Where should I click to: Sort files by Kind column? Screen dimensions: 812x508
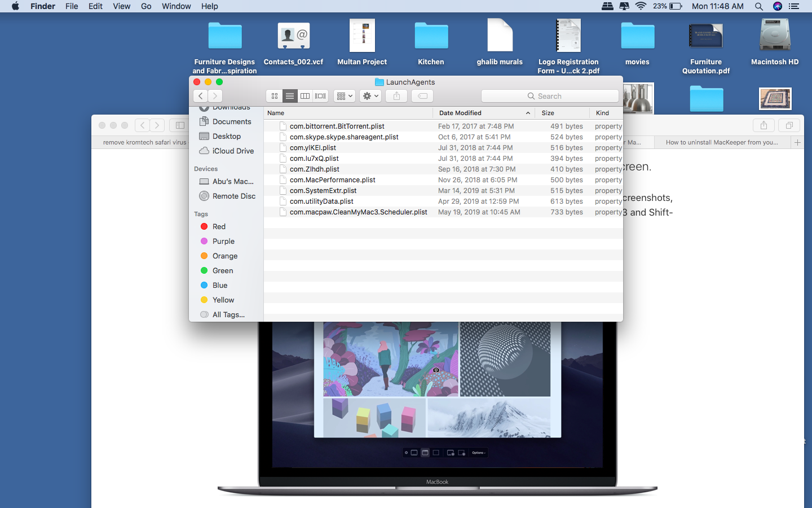(606, 113)
